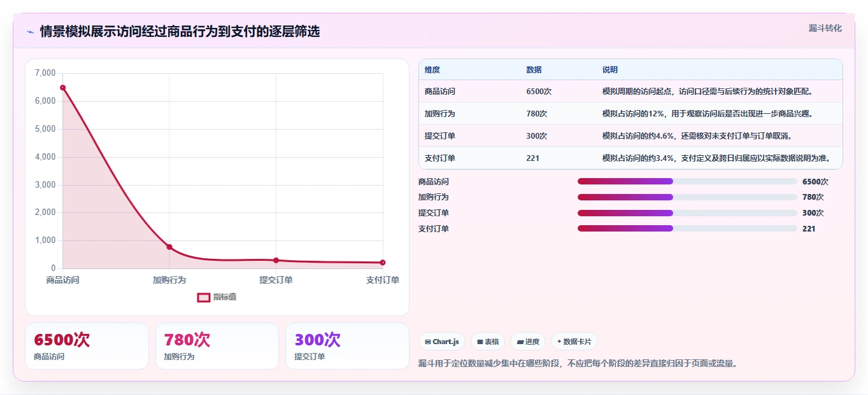Viewport: 868px width, 395px height.
Task: Click the 提交订单 progress bar
Action: 687,213
